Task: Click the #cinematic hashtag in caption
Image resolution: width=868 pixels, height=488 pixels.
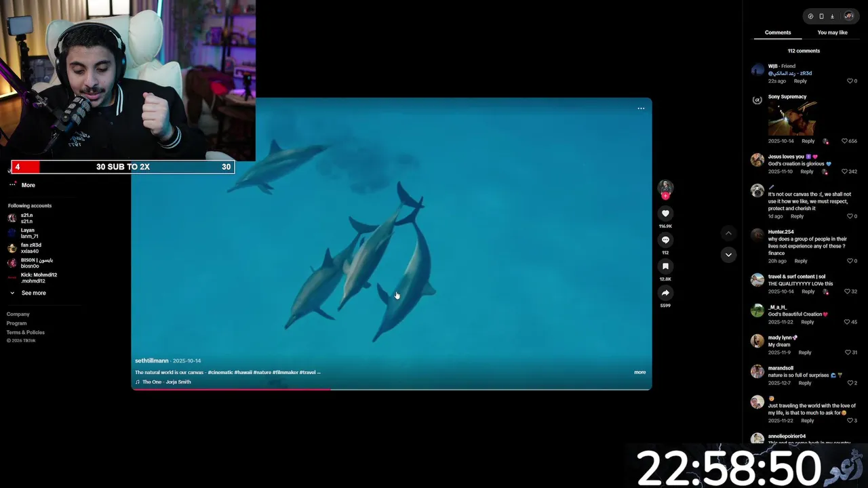Action: [220, 372]
